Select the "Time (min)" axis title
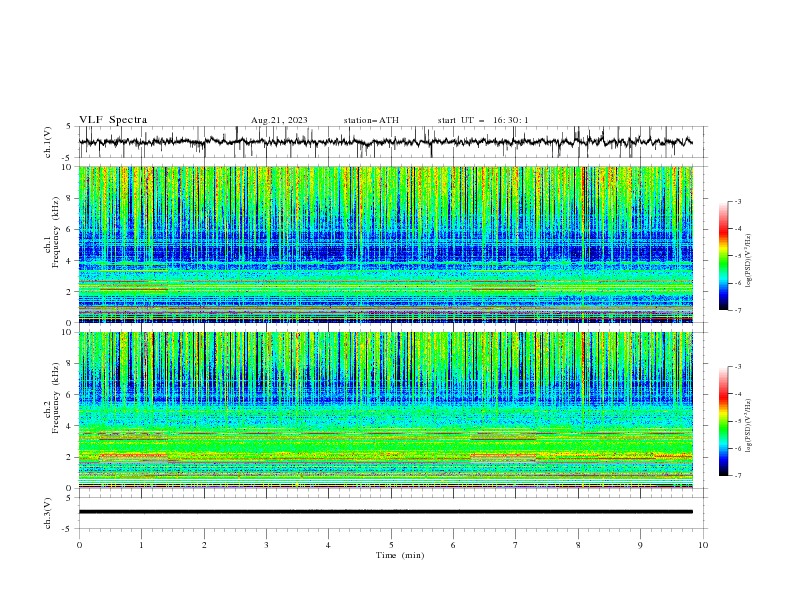The width and height of the screenshot is (792, 612). [x=400, y=555]
